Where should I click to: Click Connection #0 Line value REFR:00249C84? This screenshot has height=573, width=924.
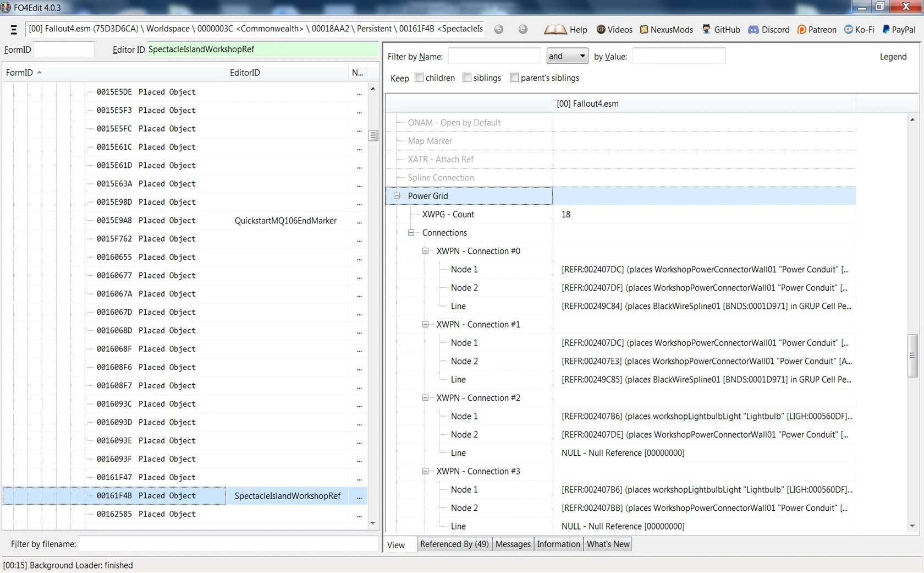[x=706, y=306]
